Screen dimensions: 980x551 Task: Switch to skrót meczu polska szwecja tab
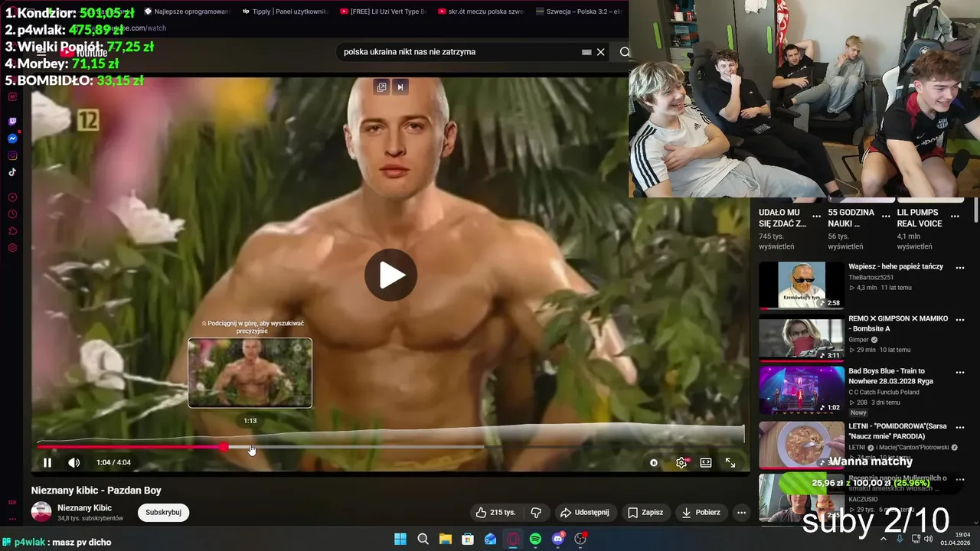click(x=482, y=11)
